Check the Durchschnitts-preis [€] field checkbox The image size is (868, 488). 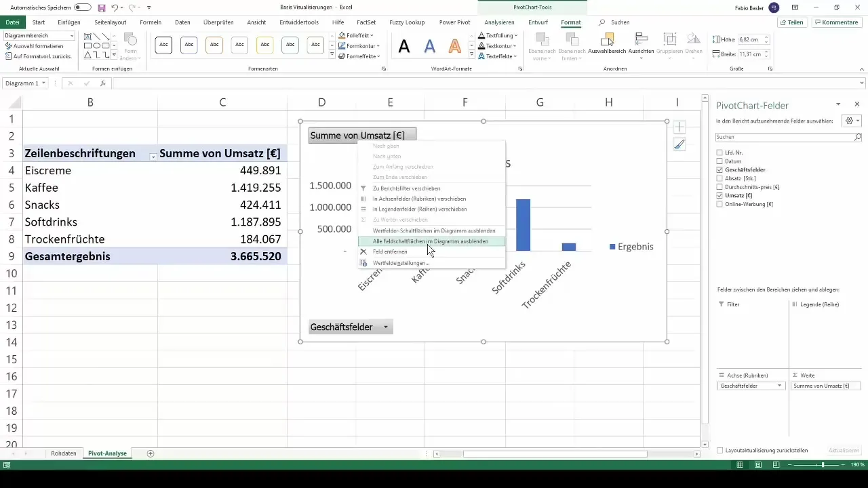coord(720,186)
